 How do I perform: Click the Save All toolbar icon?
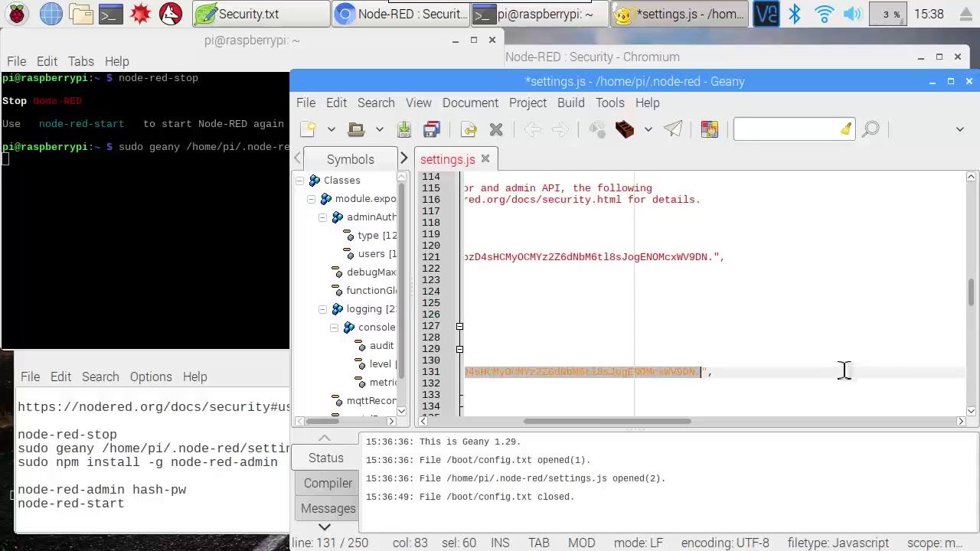click(432, 129)
